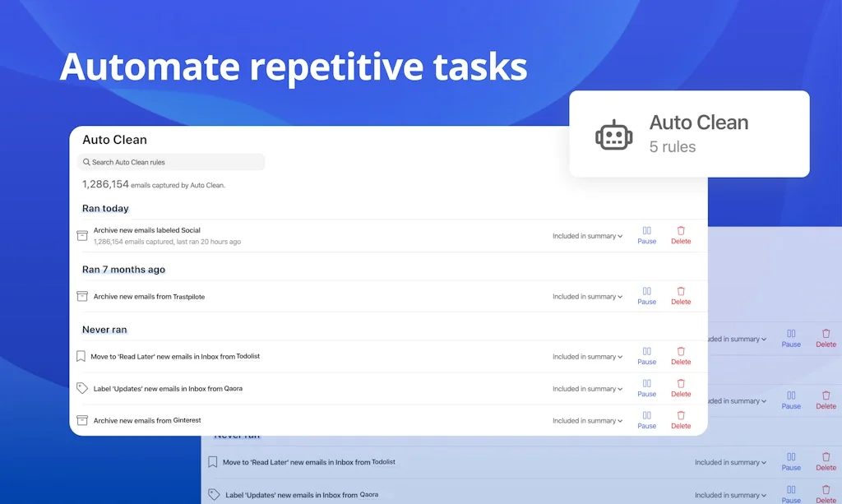Click the robot icon on the Auto Clean card
Screen dimensions: 842x504
tap(614, 135)
